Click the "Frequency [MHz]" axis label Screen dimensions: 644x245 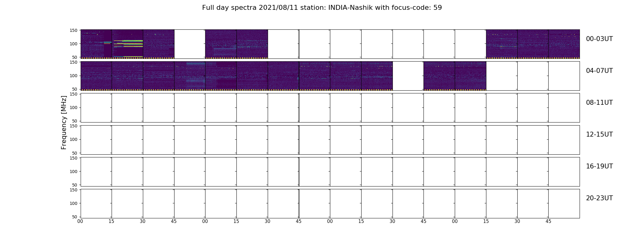(x=64, y=123)
